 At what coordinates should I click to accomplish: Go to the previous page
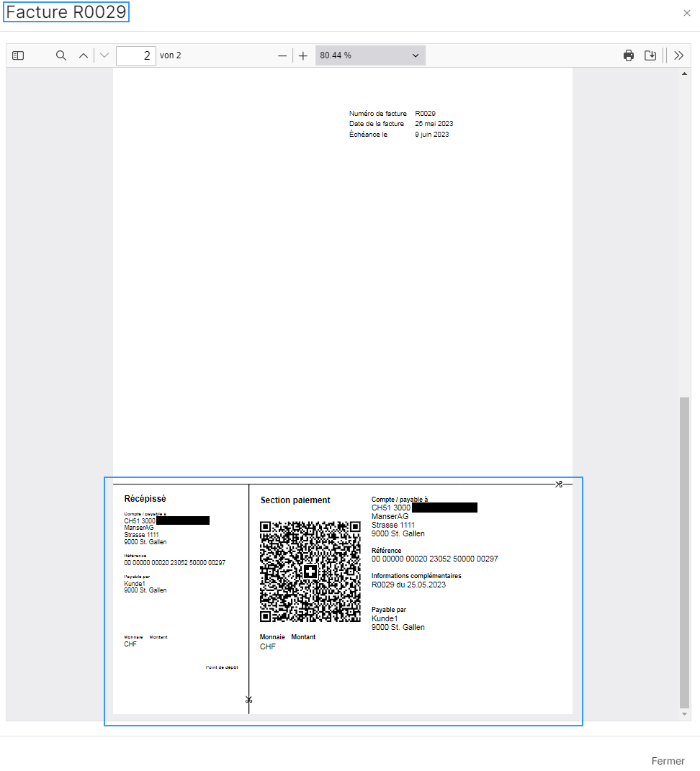click(84, 55)
